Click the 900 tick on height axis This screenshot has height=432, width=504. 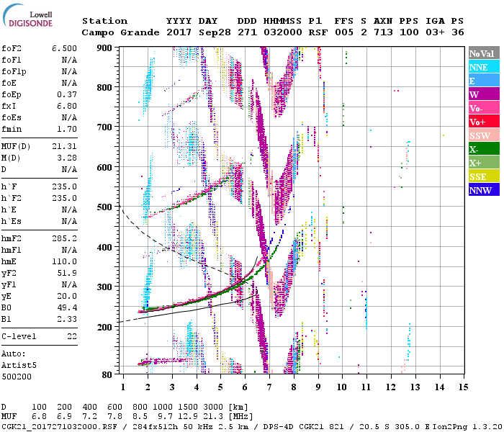click(x=104, y=48)
